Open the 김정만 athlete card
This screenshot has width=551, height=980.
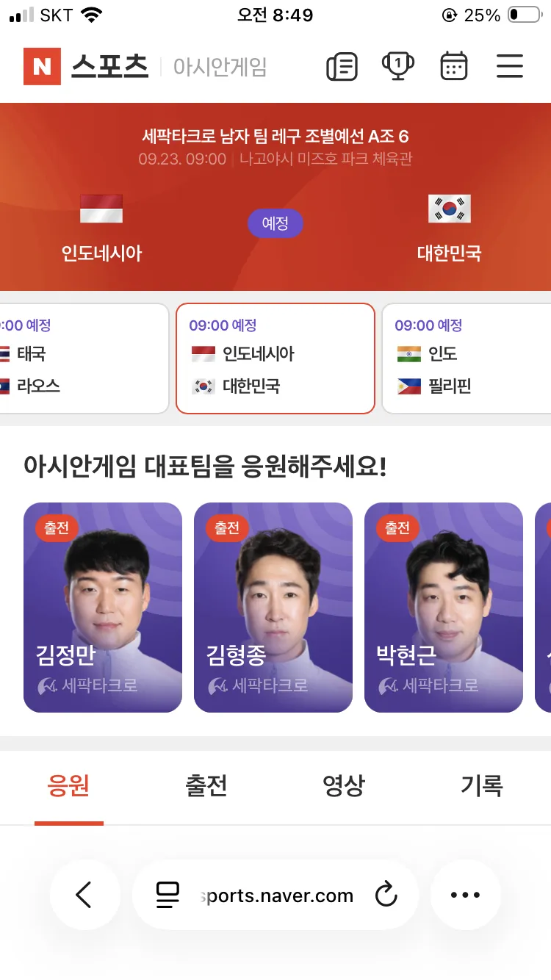[103, 608]
